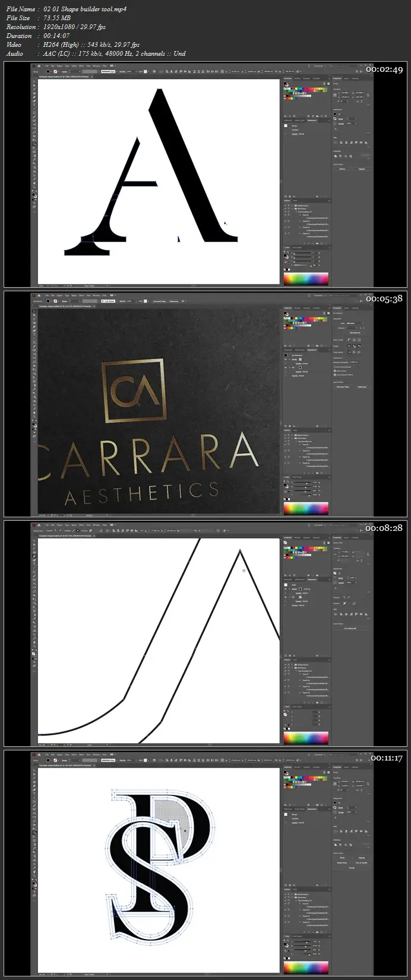Switch to Symbols tab in 00:05:38 frame
411x980 pixels.
click(306, 308)
